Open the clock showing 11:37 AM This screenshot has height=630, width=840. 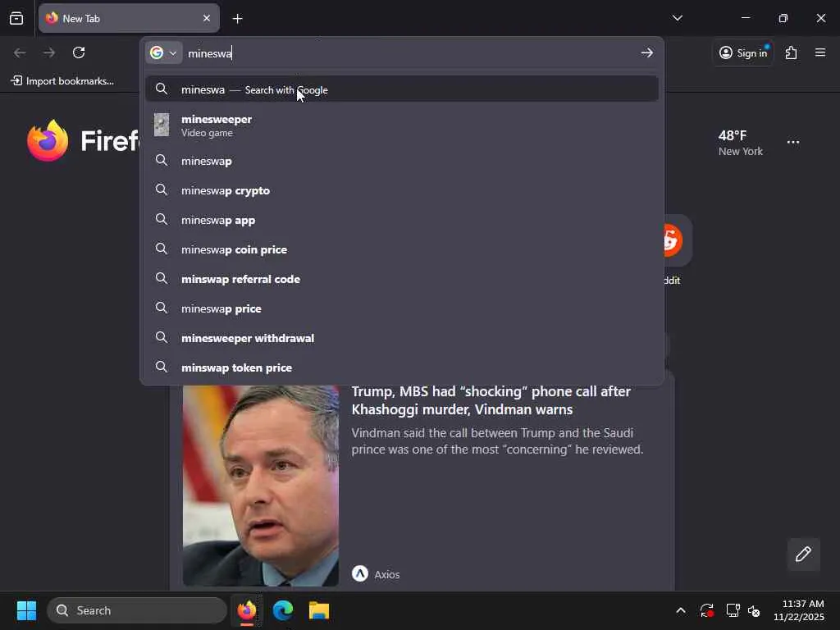point(799,610)
